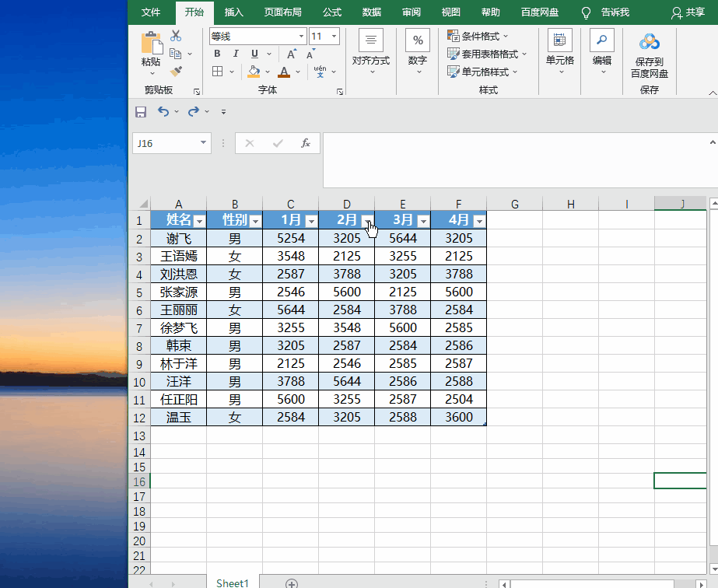The image size is (718, 588).
Task: Click the Format Painter brush icon
Action: pyautogui.click(x=176, y=71)
